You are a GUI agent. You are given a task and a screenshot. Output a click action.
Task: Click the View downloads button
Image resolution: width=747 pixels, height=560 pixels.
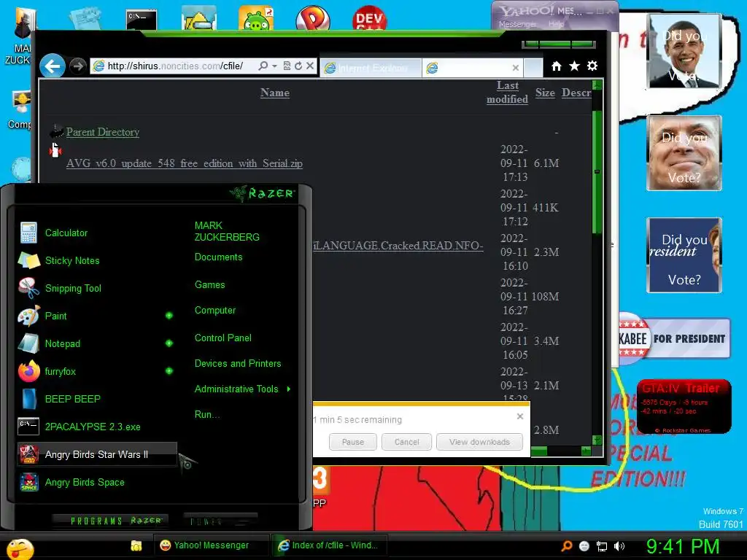point(479,442)
